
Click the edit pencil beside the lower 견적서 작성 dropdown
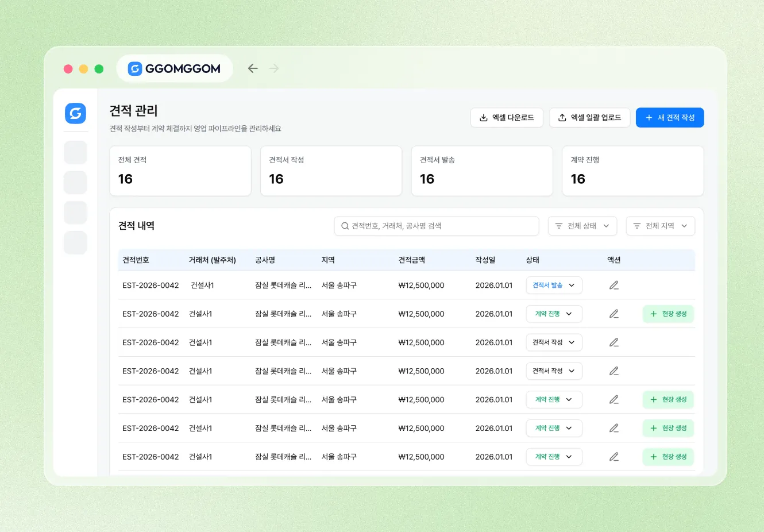(614, 371)
